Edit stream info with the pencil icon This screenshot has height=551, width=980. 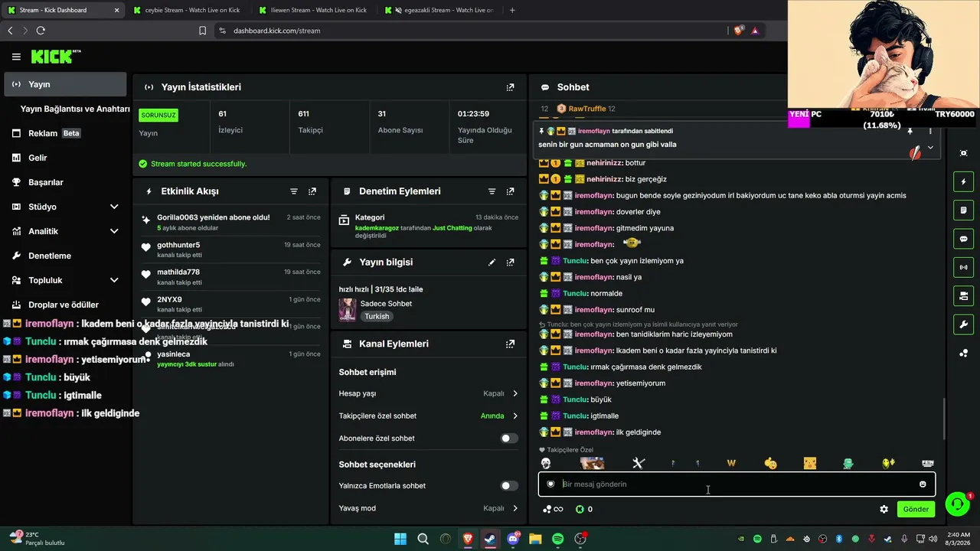[x=492, y=262]
